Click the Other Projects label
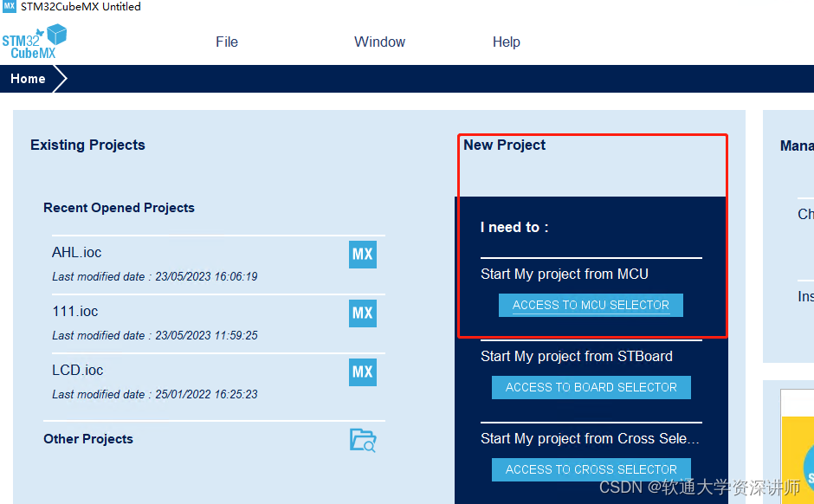 [88, 439]
